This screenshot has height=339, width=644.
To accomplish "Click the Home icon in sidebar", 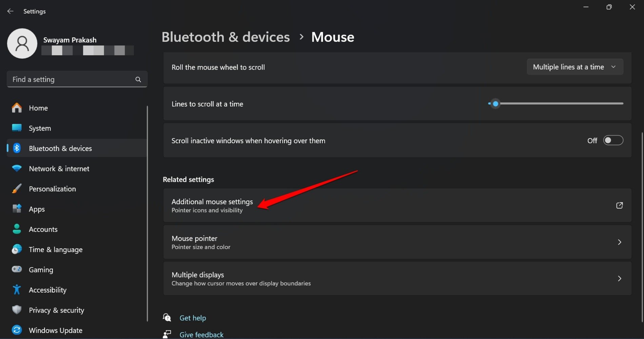I will 17,108.
